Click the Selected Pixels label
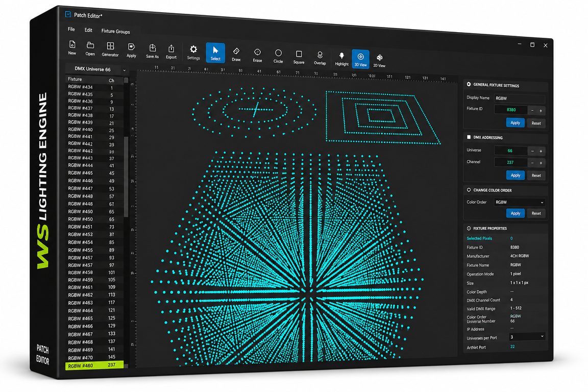 click(479, 238)
